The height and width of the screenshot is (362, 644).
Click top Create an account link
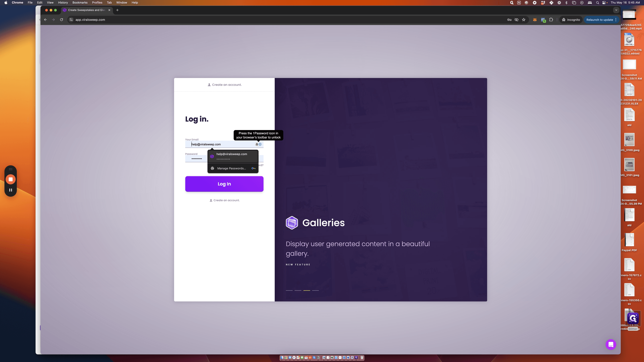225,85
